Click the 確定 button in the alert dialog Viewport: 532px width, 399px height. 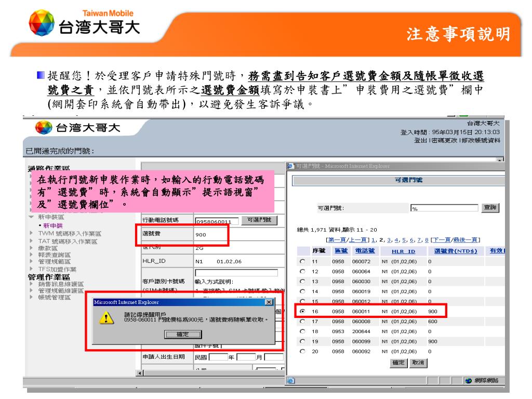(183, 335)
